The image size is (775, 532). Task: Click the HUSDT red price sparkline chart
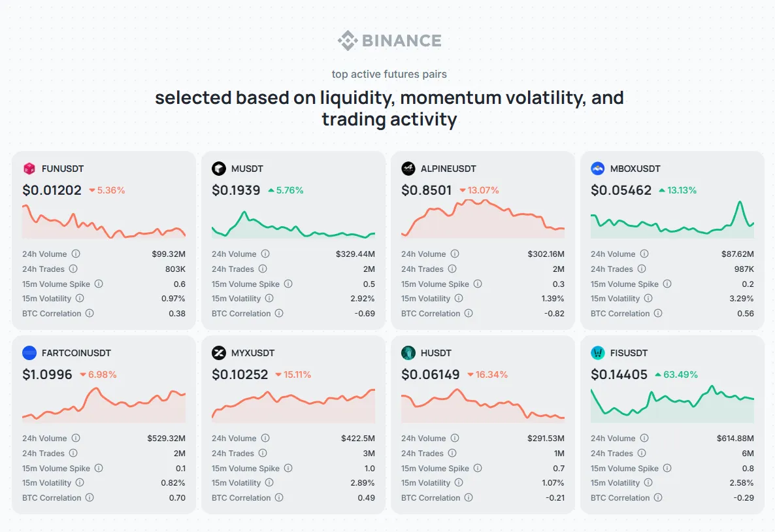point(482,405)
